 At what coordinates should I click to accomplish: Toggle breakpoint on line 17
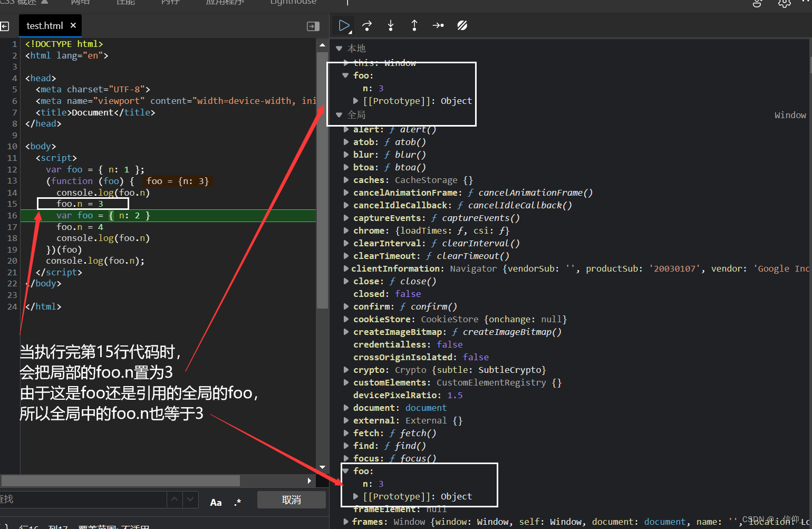(12, 227)
